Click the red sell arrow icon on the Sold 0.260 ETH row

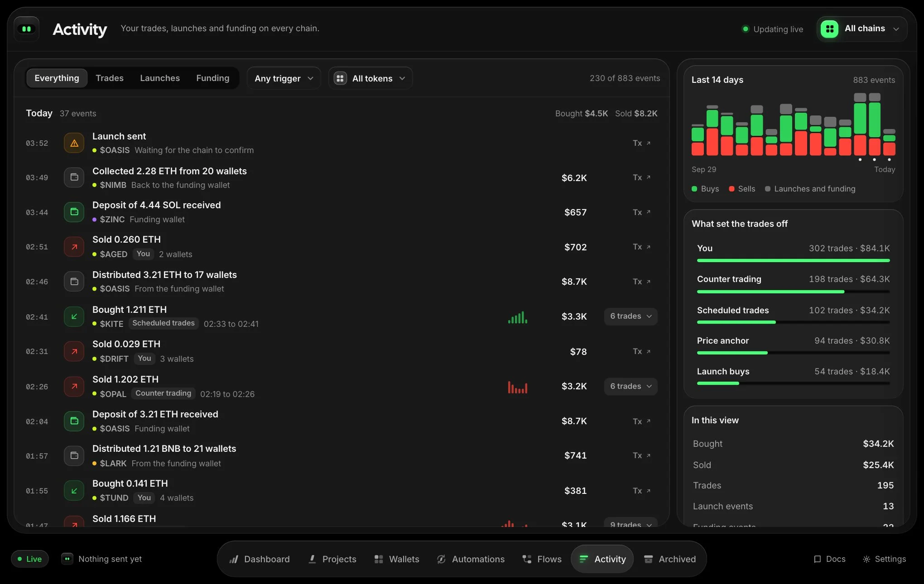click(74, 247)
